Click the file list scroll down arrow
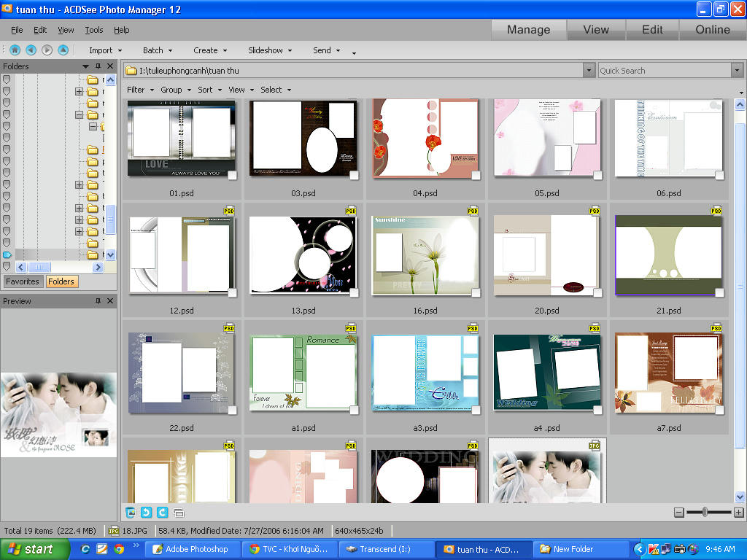This screenshot has height=560, width=747. pos(740,497)
